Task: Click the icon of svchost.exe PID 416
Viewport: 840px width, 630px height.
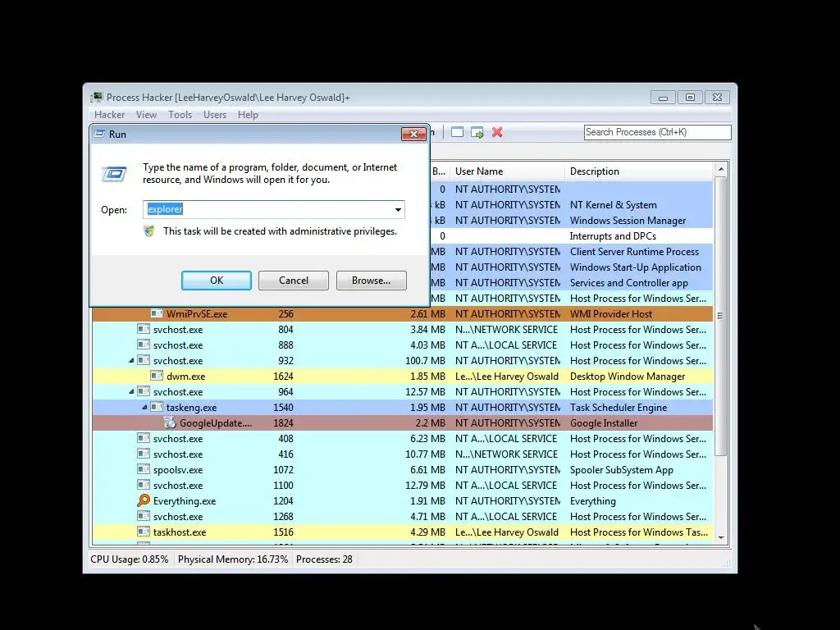Action: click(x=143, y=454)
